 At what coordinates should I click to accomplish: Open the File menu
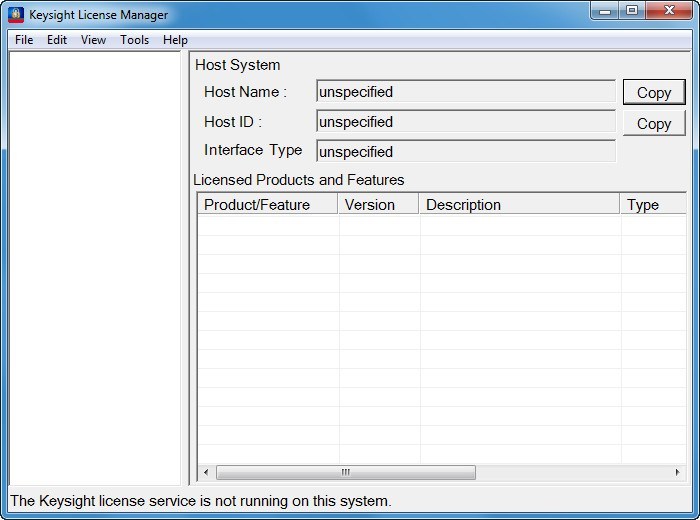(24, 40)
